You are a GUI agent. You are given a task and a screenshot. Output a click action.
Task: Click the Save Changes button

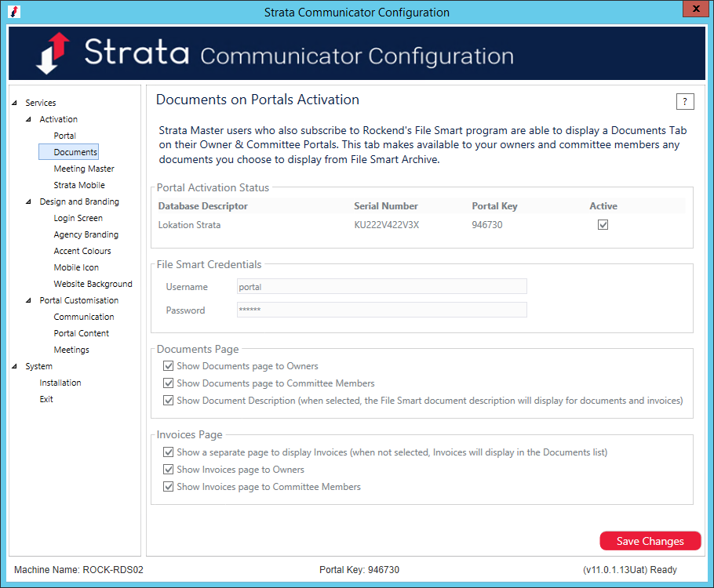[650, 541]
